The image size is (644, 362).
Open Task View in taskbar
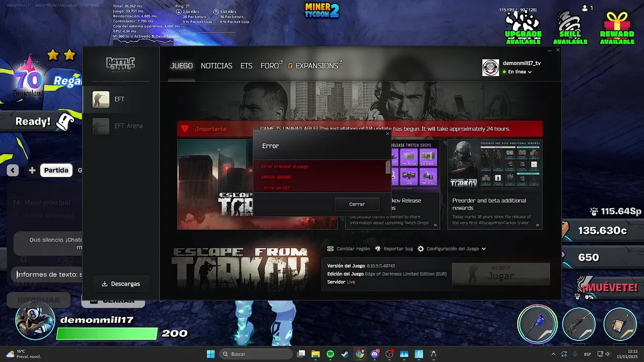tap(301, 354)
